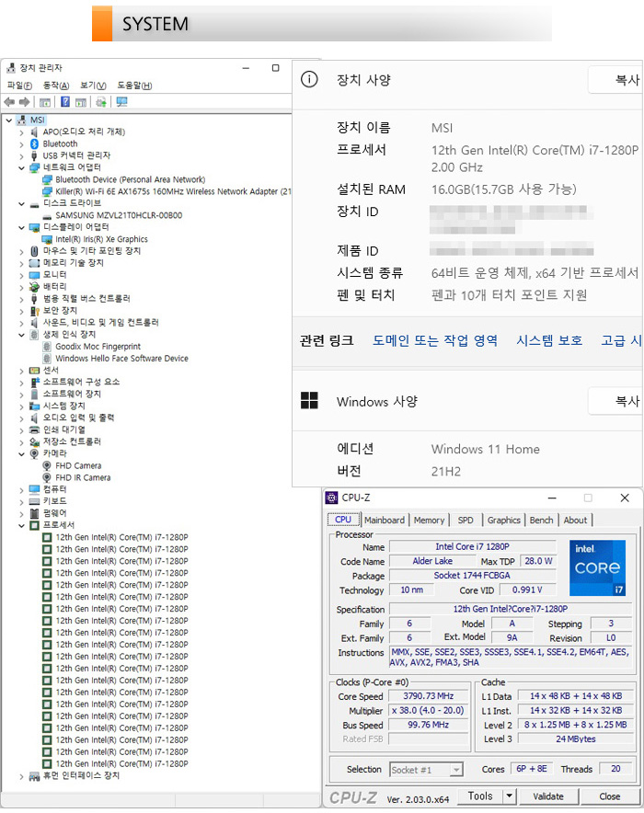
Task: Click the Windows 11 Home edition text
Action: [486, 449]
